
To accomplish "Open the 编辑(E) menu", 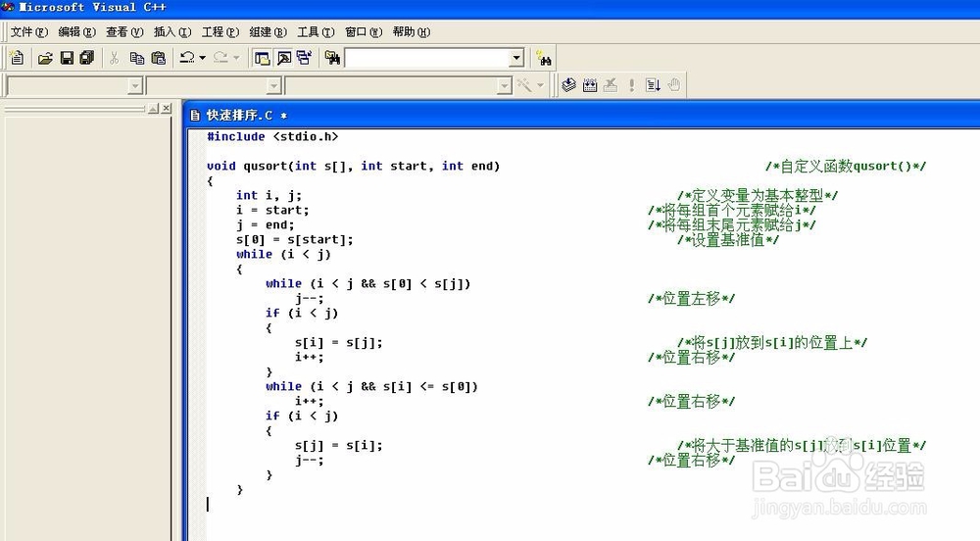I will tap(76, 32).
